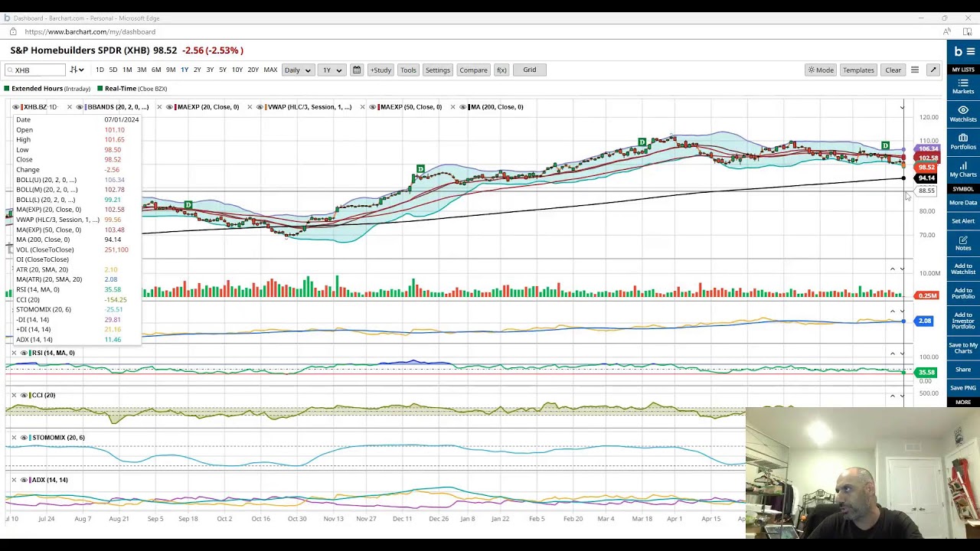
Task: Move the RSI pane up arrow
Action: (x=892, y=353)
